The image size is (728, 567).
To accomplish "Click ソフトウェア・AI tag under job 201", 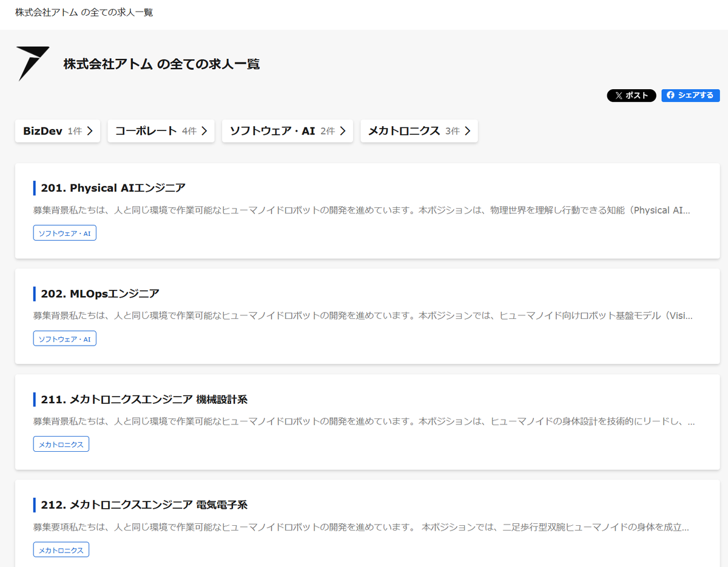I will pos(65,233).
